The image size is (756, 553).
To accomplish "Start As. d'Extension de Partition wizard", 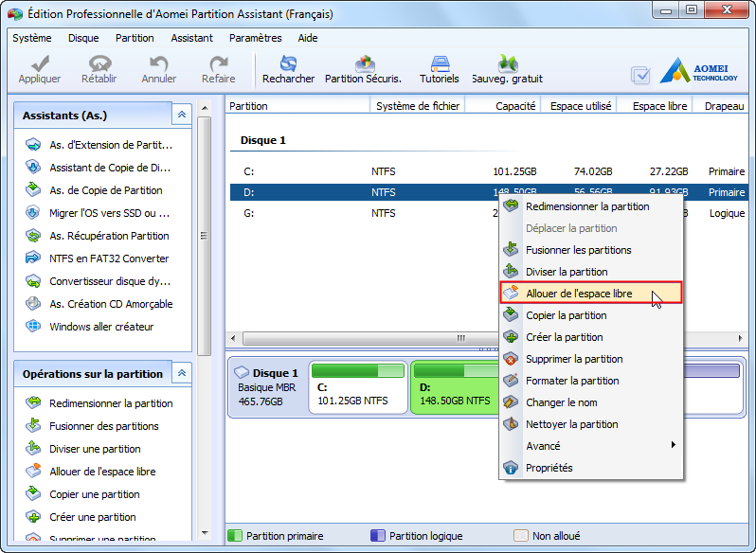I will 99,145.
